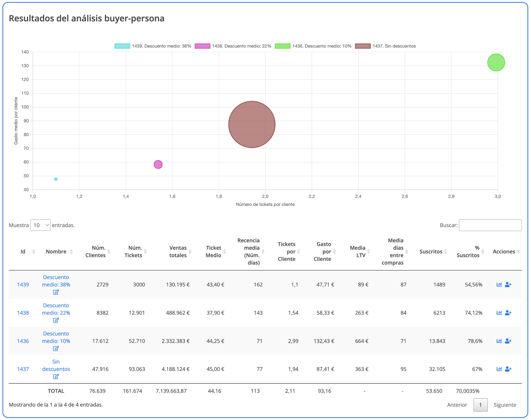Open segment ID 1438 link

click(23, 313)
